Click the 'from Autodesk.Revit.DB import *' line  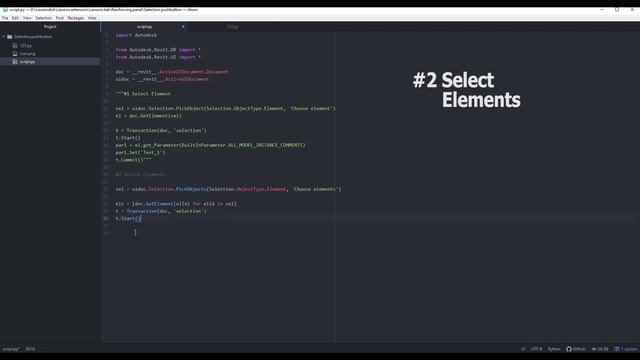point(158,50)
